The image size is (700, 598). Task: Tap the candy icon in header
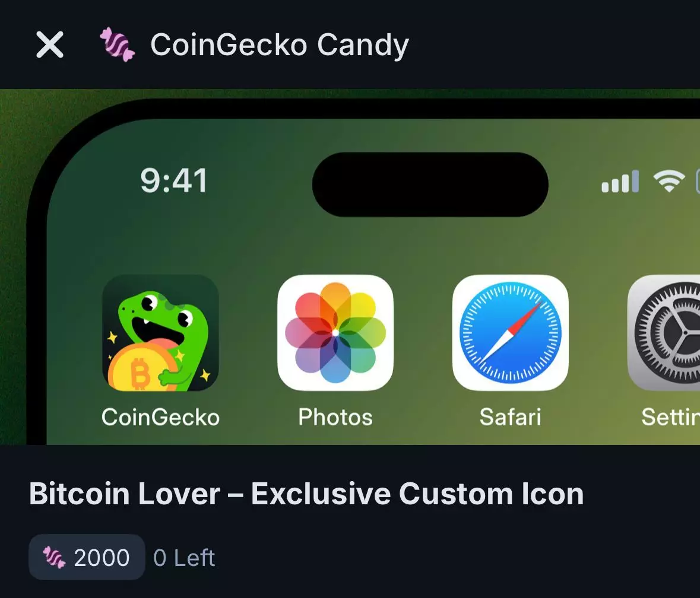tap(117, 44)
